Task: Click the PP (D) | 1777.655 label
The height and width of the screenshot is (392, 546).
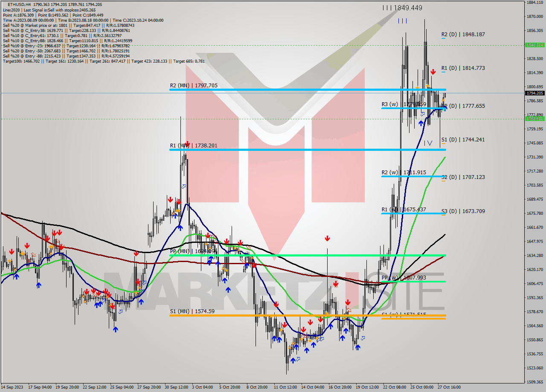Action: point(463,106)
